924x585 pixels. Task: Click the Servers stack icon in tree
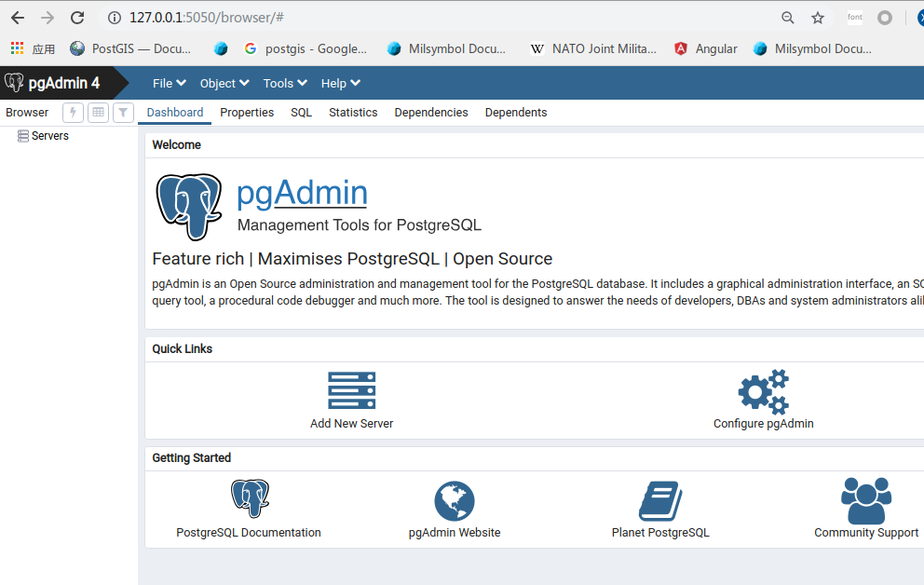coord(23,136)
